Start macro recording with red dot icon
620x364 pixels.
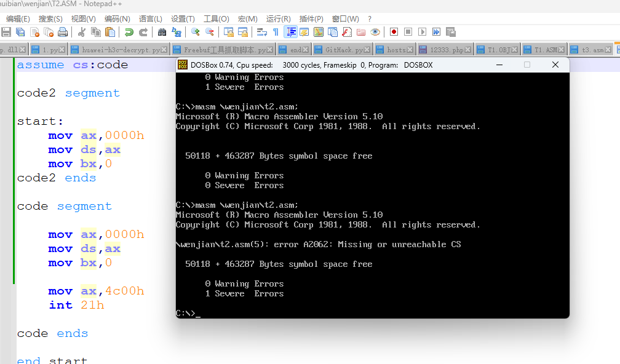click(x=394, y=32)
